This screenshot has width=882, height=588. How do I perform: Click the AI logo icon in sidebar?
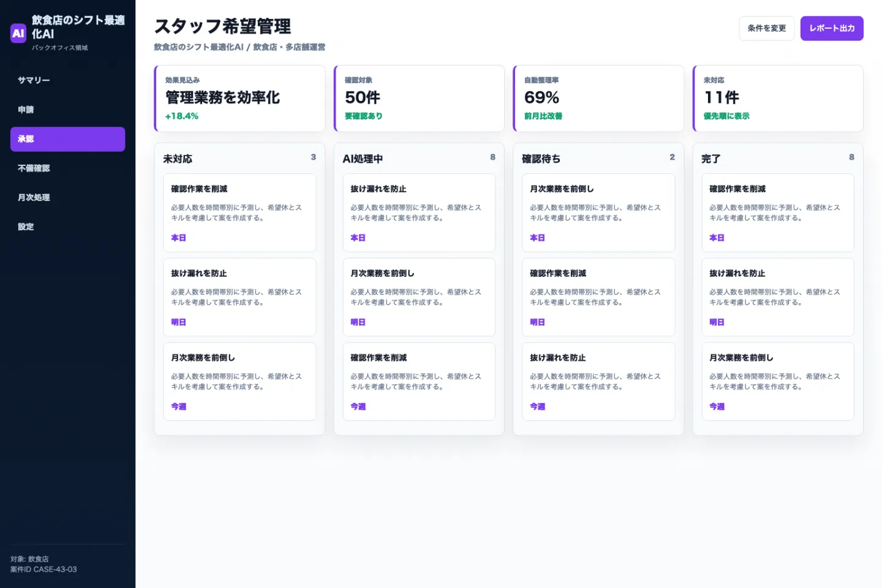coord(18,34)
